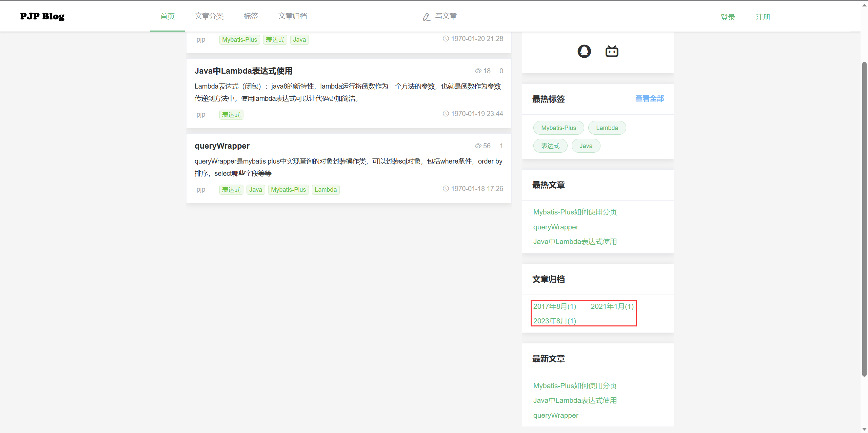Image resolution: width=868 pixels, height=433 pixels.
Task: Open the queryWrapper article title
Action: pyautogui.click(x=222, y=146)
